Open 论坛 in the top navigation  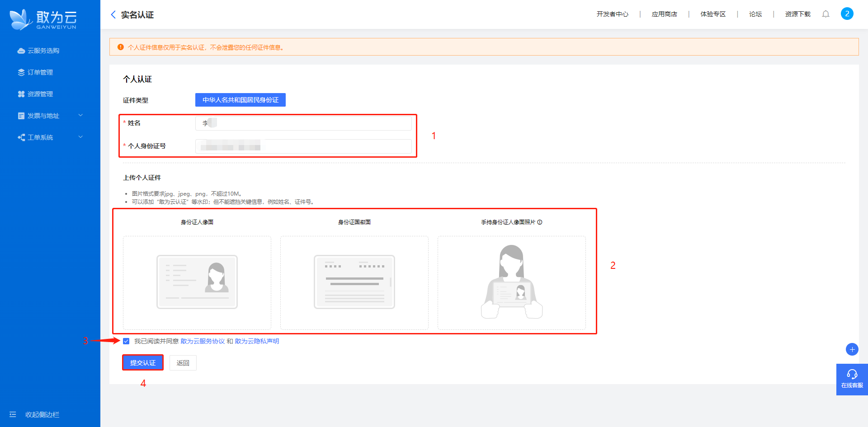pyautogui.click(x=755, y=14)
